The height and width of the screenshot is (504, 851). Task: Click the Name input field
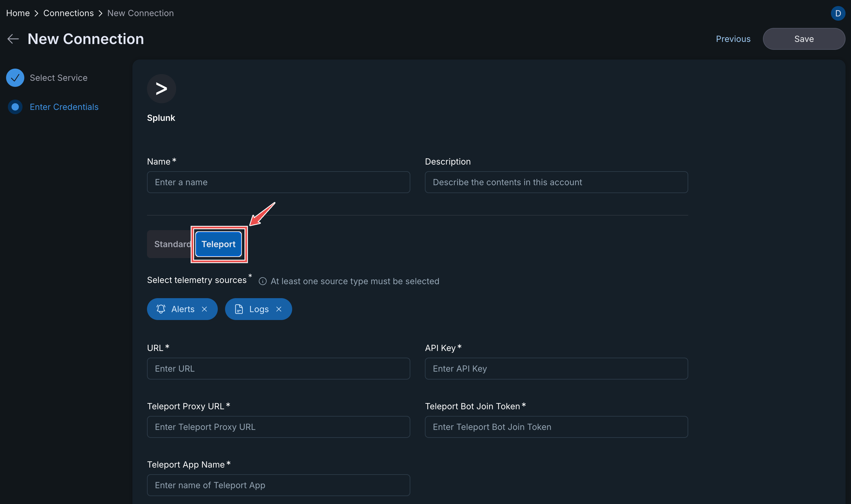pyautogui.click(x=278, y=182)
